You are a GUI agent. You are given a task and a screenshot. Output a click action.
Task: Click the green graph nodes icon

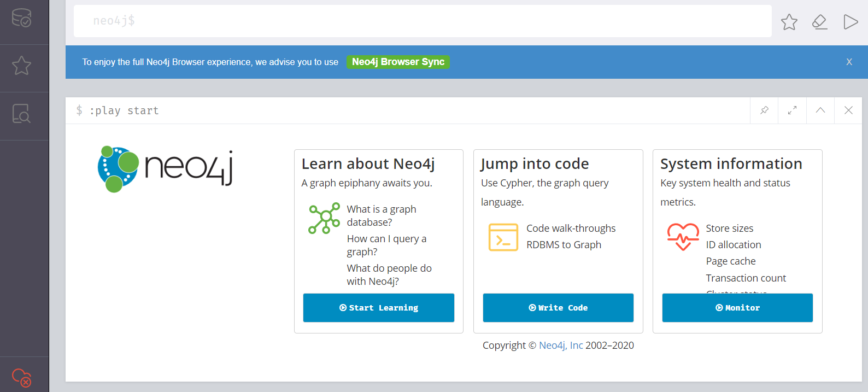(324, 218)
